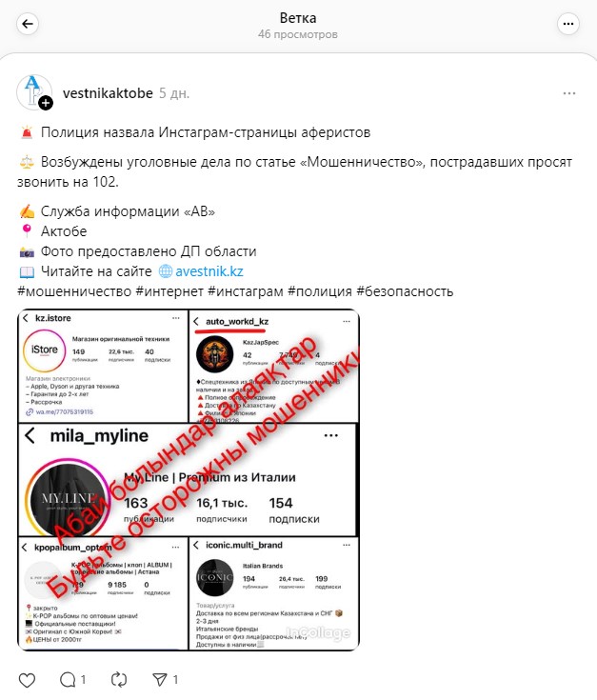Open the post's three-dot options menu
The image size is (597, 700).
[568, 93]
